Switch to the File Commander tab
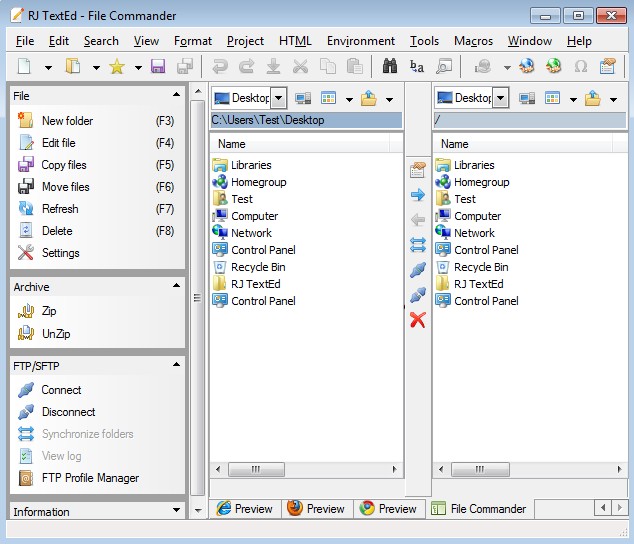The height and width of the screenshot is (544, 634). click(478, 509)
